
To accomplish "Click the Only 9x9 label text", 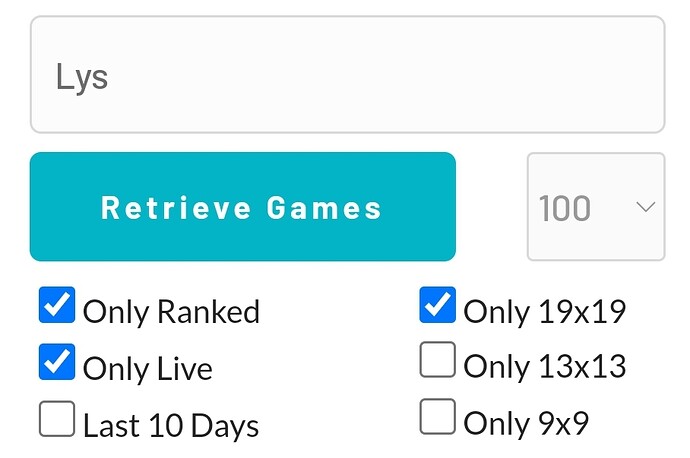I will (525, 424).
